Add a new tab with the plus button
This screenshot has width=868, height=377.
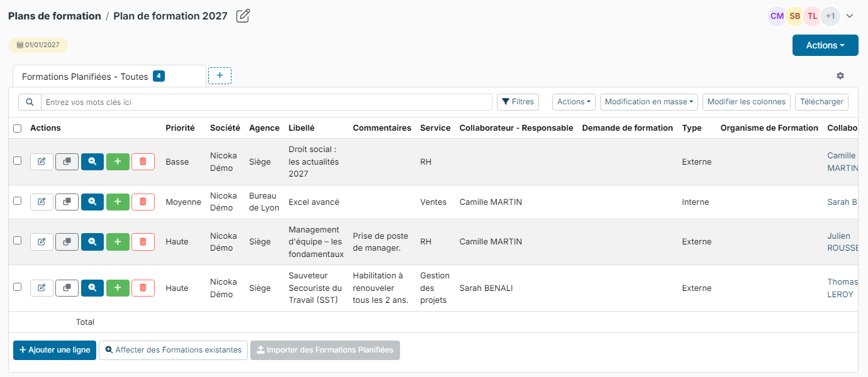coord(220,75)
